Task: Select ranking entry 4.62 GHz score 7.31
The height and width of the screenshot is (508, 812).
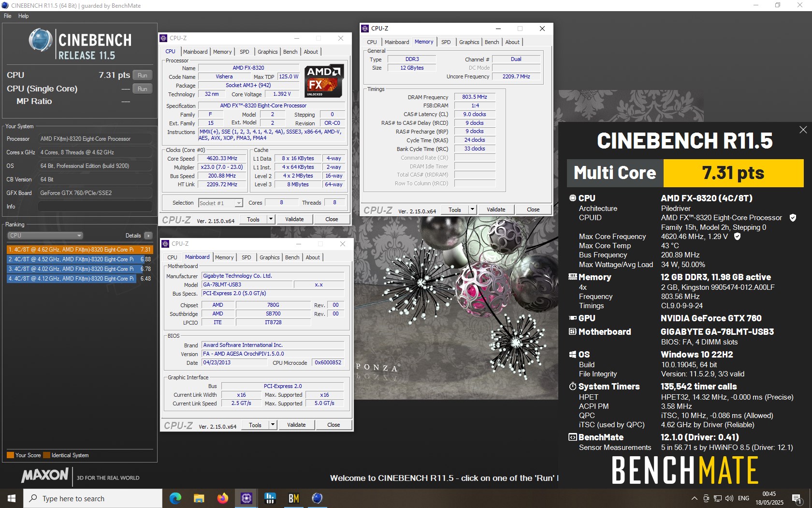Action: (x=79, y=250)
